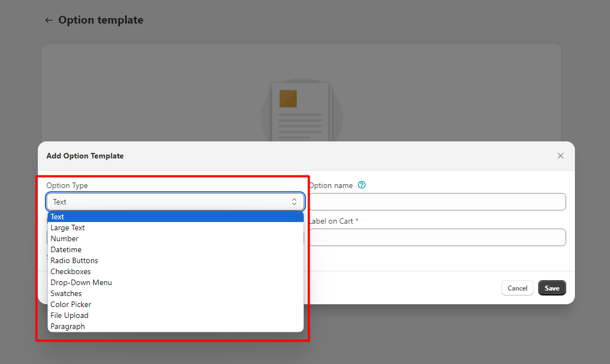
Task: Focus the Option name text field
Action: point(437,202)
